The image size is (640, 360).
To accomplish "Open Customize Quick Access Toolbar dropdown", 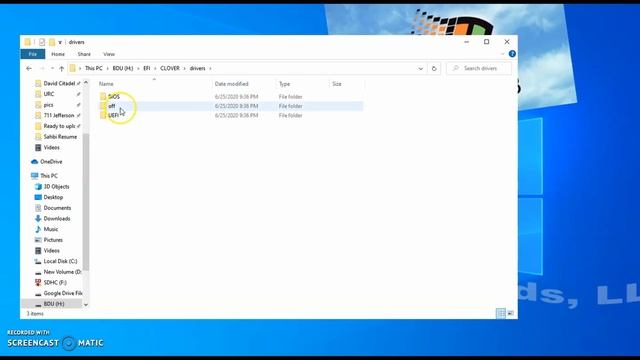I will (60, 42).
